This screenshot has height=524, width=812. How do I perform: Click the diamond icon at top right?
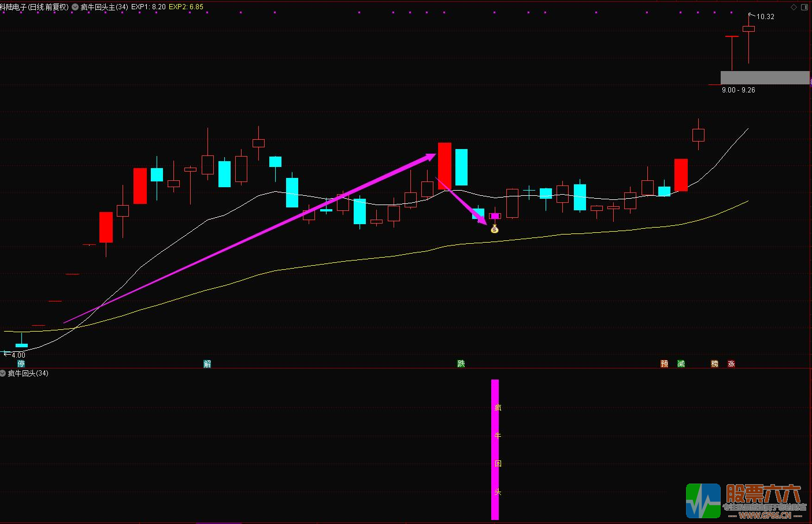pos(794,7)
